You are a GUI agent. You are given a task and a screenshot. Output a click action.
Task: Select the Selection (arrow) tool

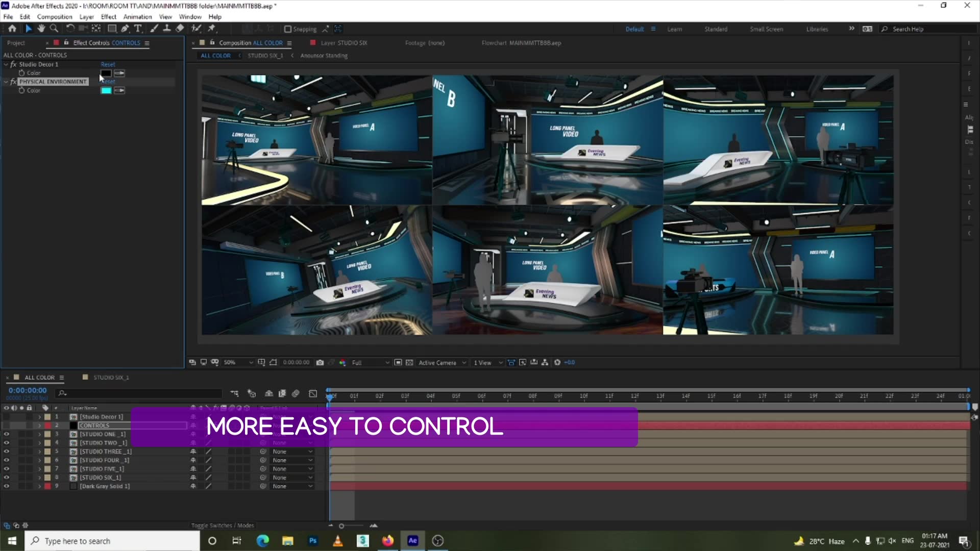[x=29, y=29]
